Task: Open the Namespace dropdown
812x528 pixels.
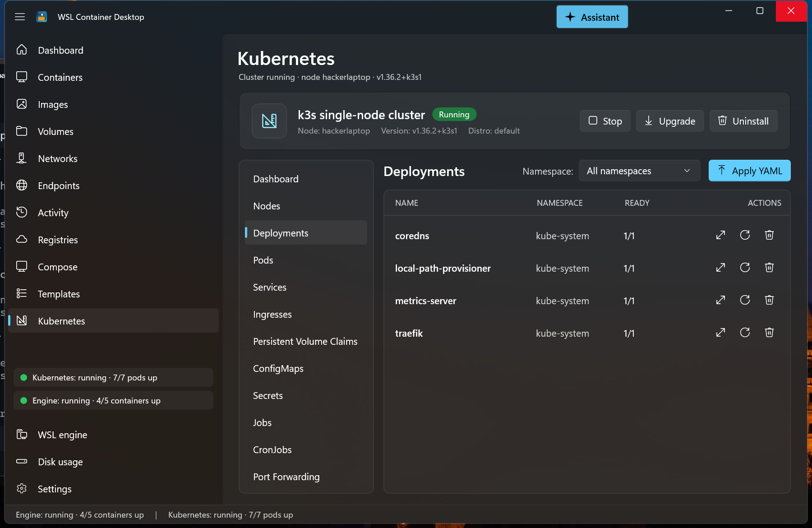Action: pos(639,171)
